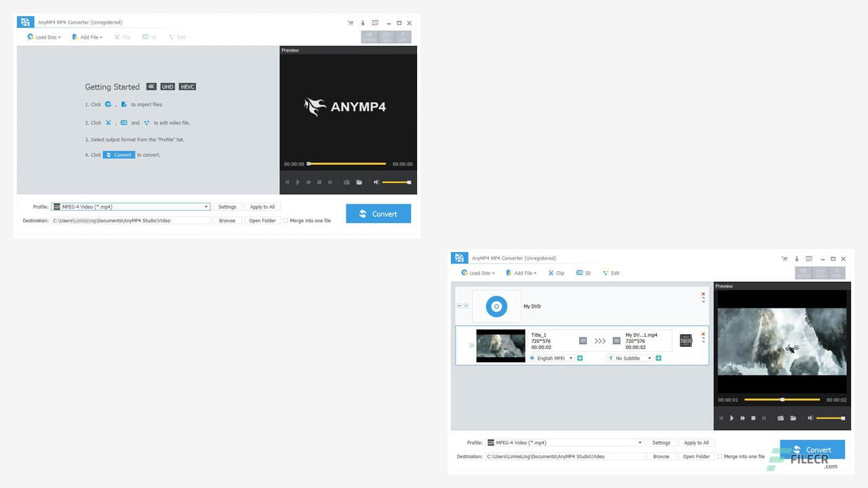The image size is (868, 488).
Task: Add an audio track with the plus icon
Action: (x=580, y=358)
